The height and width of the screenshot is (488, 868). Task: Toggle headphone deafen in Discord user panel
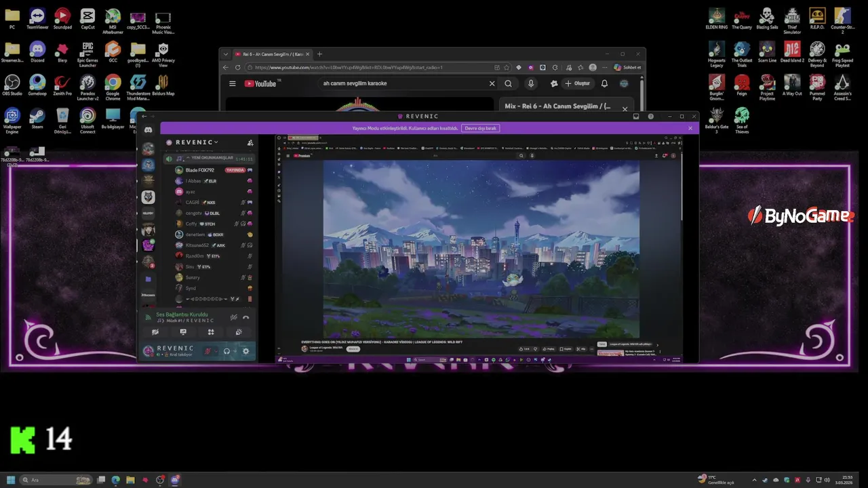pyautogui.click(x=226, y=351)
